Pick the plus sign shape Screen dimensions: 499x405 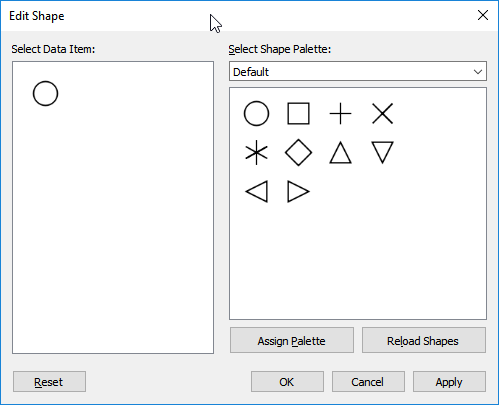coord(340,114)
